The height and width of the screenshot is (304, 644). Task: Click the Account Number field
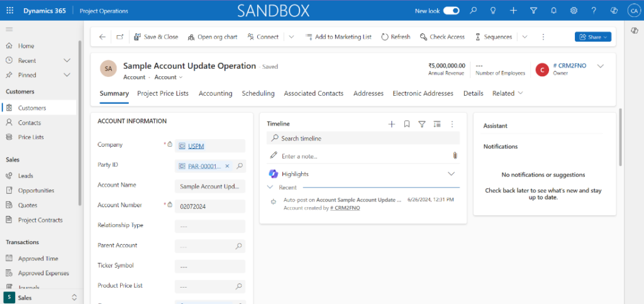[x=210, y=206]
